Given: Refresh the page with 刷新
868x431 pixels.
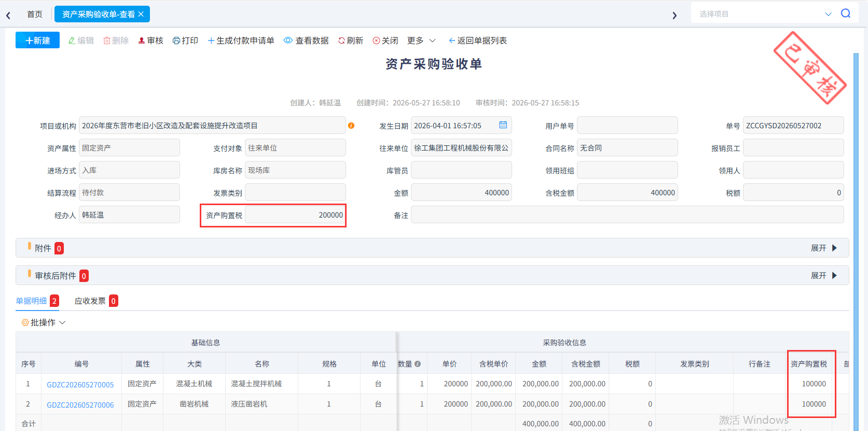Looking at the screenshot, I should (x=350, y=41).
